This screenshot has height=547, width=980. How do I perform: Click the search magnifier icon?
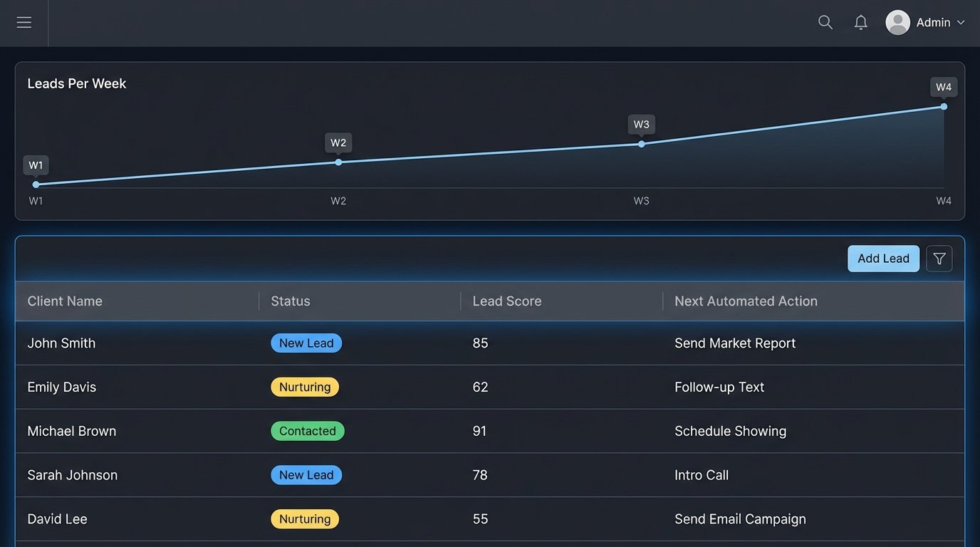point(825,23)
